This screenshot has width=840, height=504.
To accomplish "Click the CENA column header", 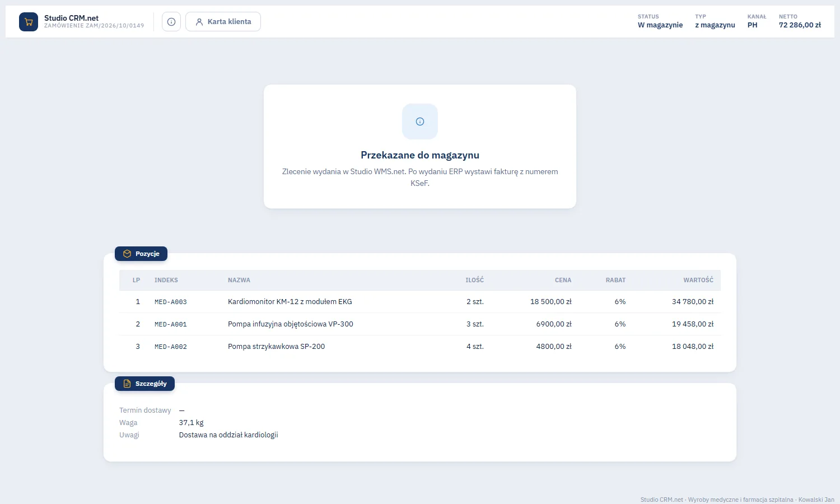I will click(x=563, y=280).
